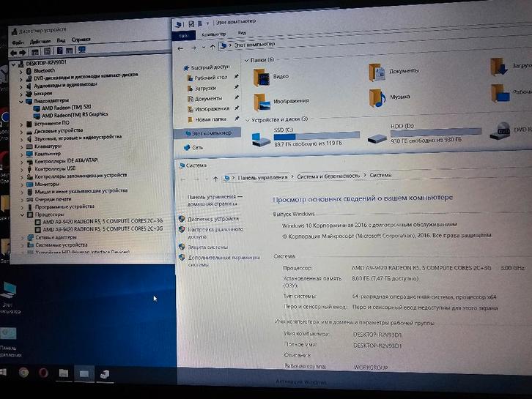Click the scan hardware monitor icon in Device Manager

82,50
